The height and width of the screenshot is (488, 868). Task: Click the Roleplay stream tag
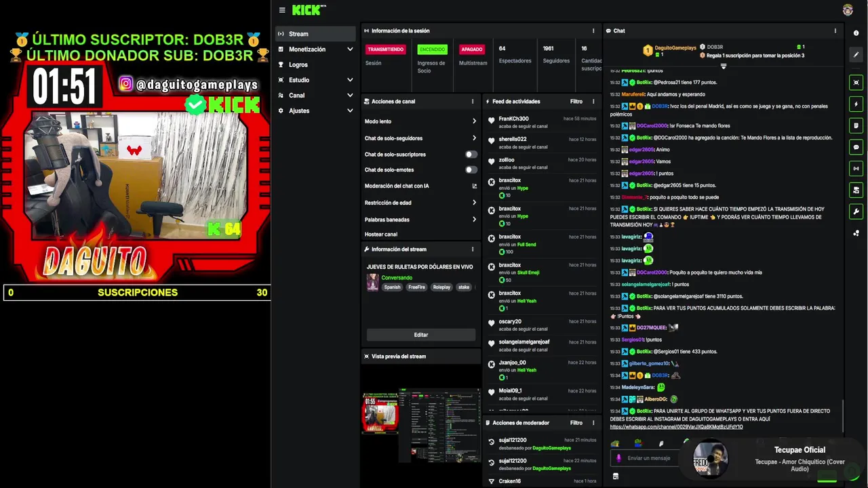(x=441, y=287)
